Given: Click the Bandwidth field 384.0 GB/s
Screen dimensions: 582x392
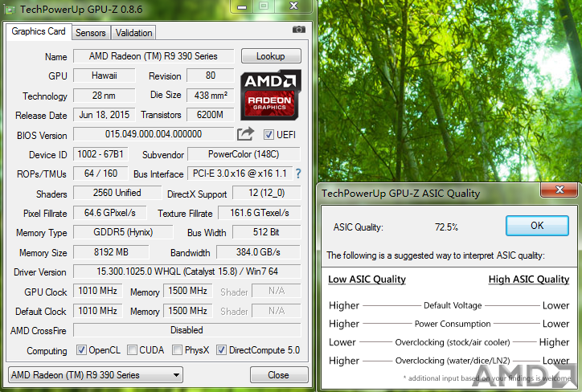Looking at the screenshot, I should coord(258,251).
